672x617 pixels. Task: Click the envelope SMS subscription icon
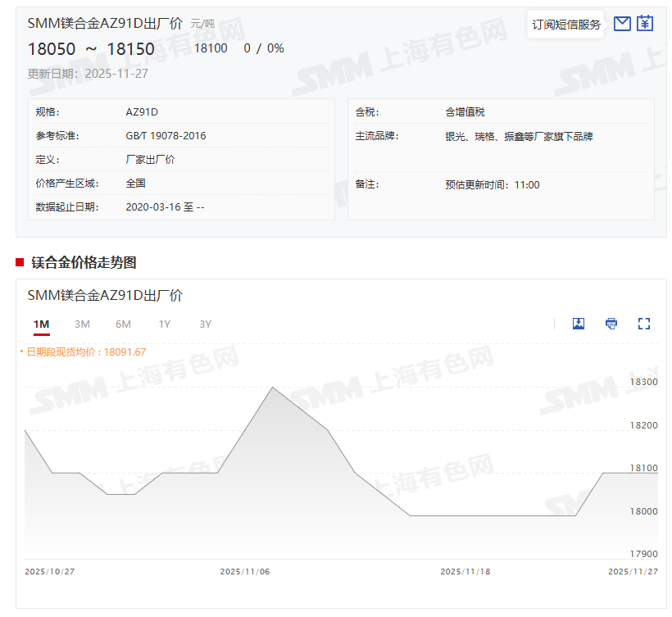point(622,24)
